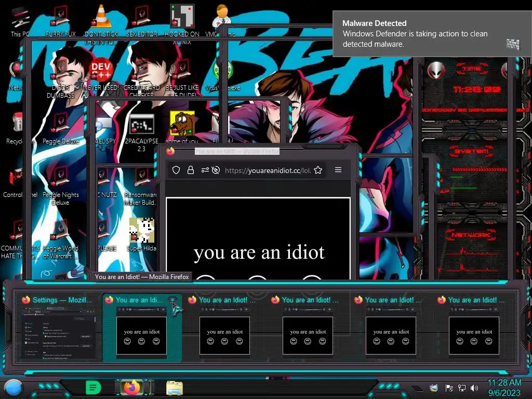The height and width of the screenshot is (399, 532).
Task: Open File Explorer from the taskbar
Action: point(175,388)
